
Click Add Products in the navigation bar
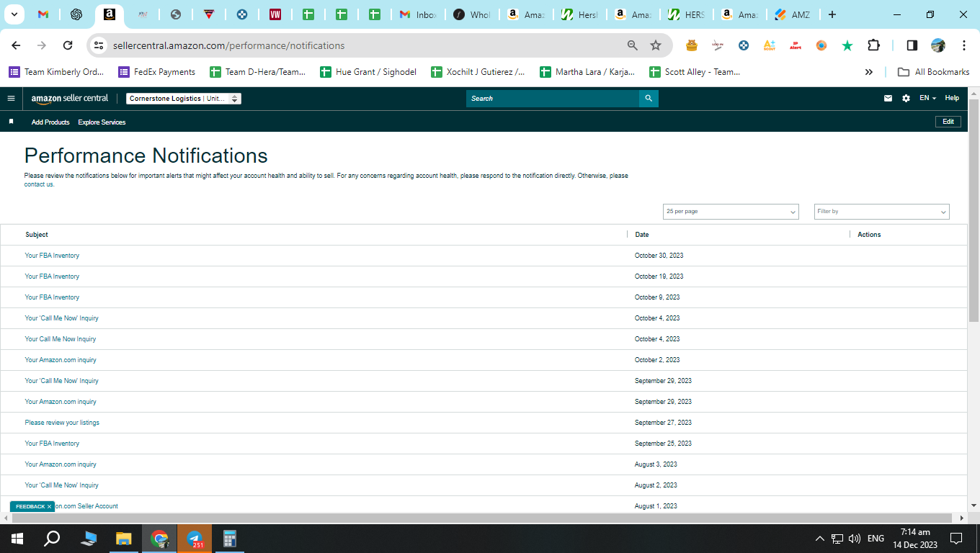(x=50, y=122)
